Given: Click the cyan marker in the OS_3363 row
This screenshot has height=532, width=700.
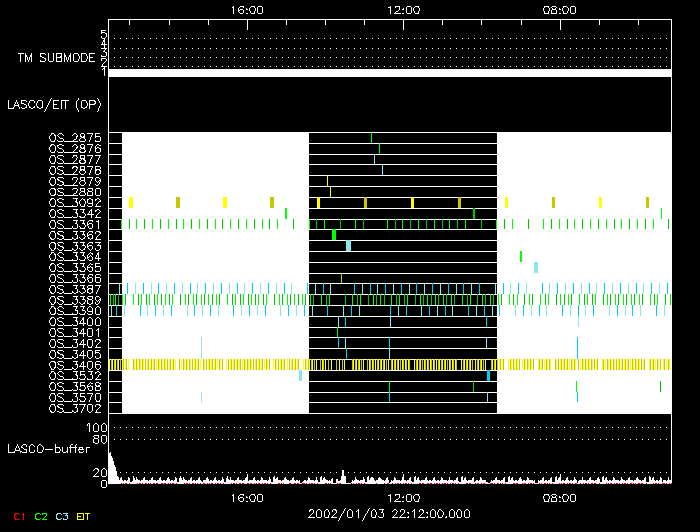Looking at the screenshot, I should click(348, 246).
